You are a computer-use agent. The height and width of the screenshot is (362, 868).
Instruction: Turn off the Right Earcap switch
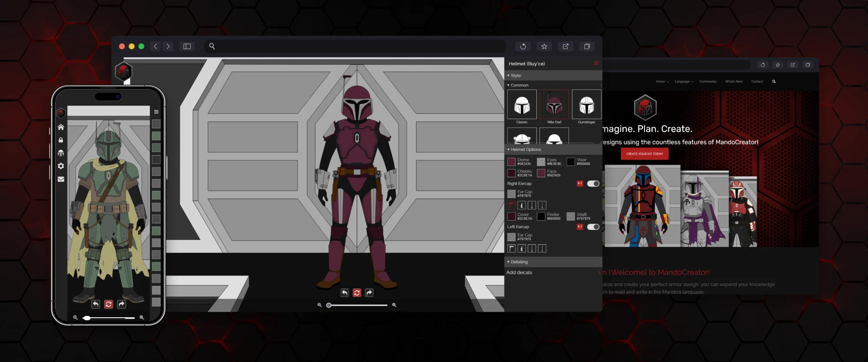tap(593, 183)
